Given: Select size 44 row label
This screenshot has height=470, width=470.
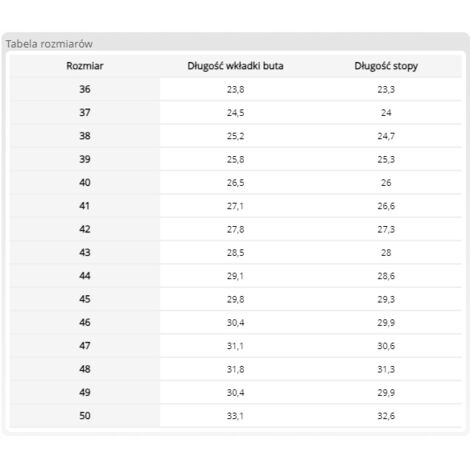Looking at the screenshot, I should (85, 276).
